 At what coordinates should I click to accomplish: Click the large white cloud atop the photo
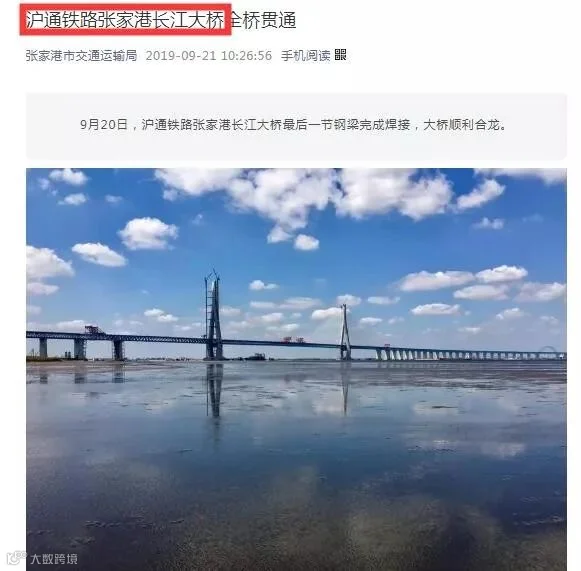tap(304, 194)
